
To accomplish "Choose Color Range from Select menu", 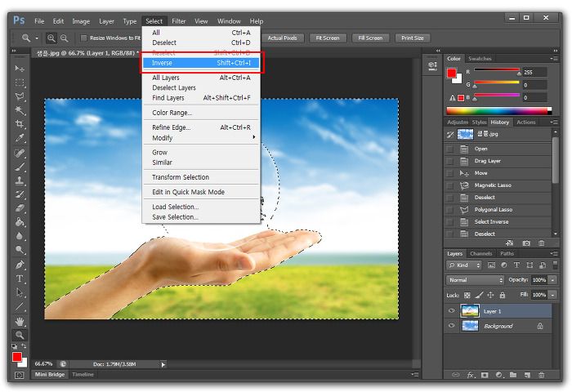I will 201,113.
